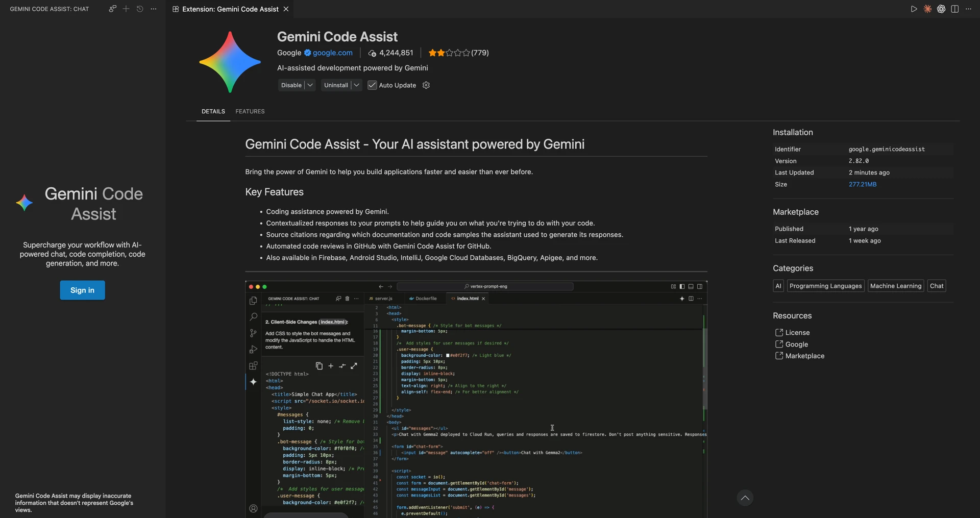The height and width of the screenshot is (518, 980).
Task: Open the Google resource link text
Action: pyautogui.click(x=797, y=344)
